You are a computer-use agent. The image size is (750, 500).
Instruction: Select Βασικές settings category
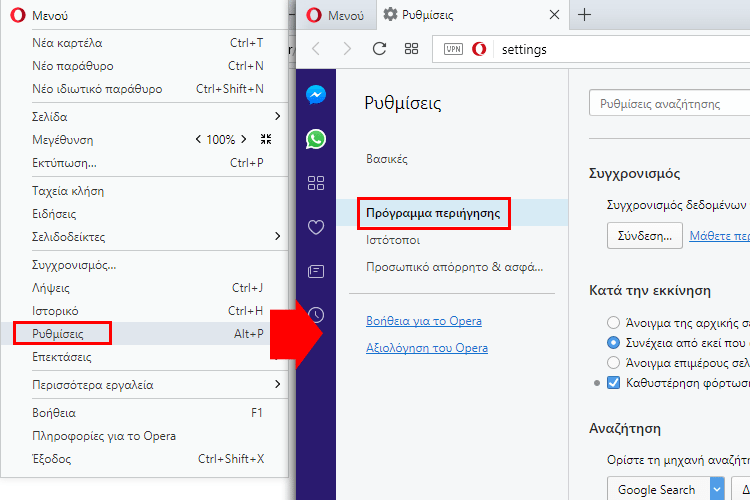pyautogui.click(x=387, y=159)
